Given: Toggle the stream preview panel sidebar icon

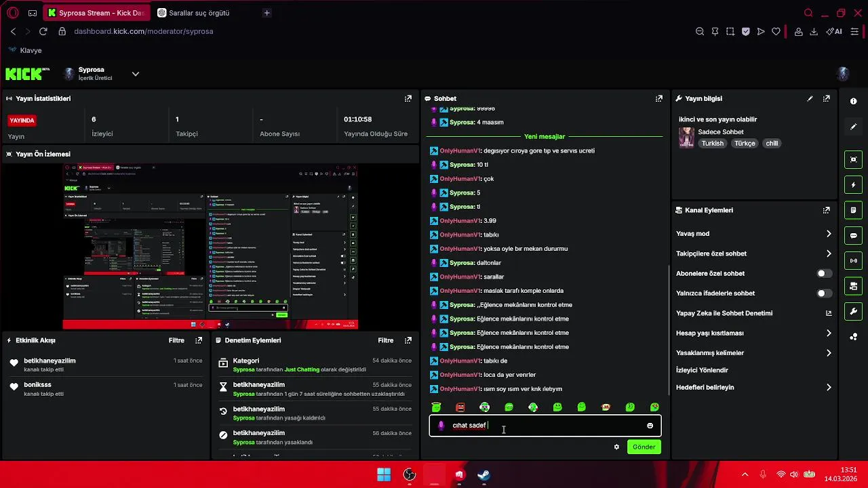Looking at the screenshot, I should [853, 159].
